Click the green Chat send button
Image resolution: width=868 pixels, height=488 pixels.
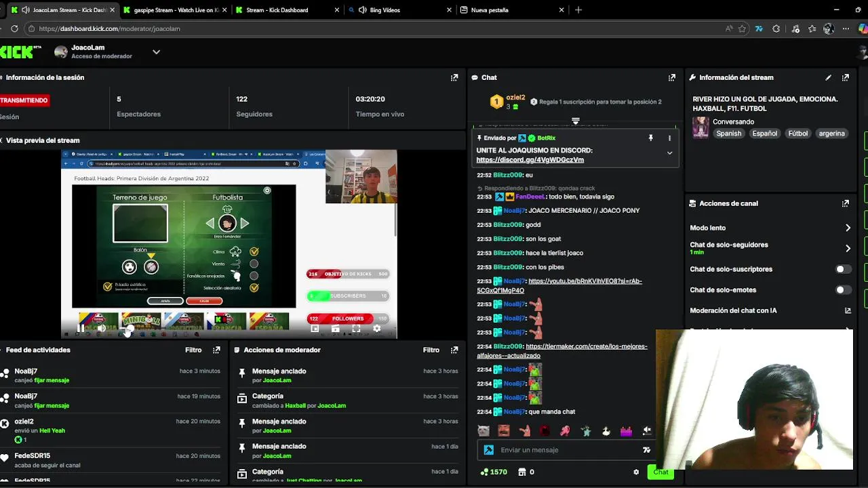(x=660, y=472)
